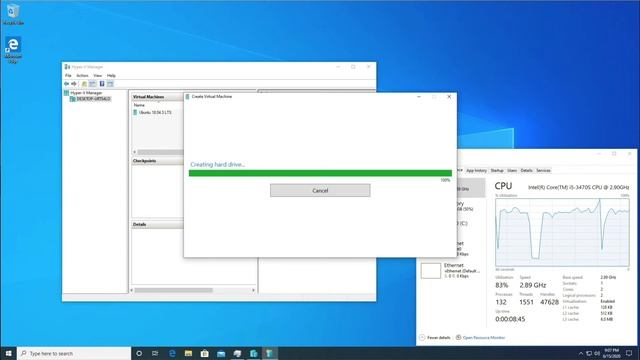
Task: Cancel the hard drive creation
Action: tap(320, 190)
